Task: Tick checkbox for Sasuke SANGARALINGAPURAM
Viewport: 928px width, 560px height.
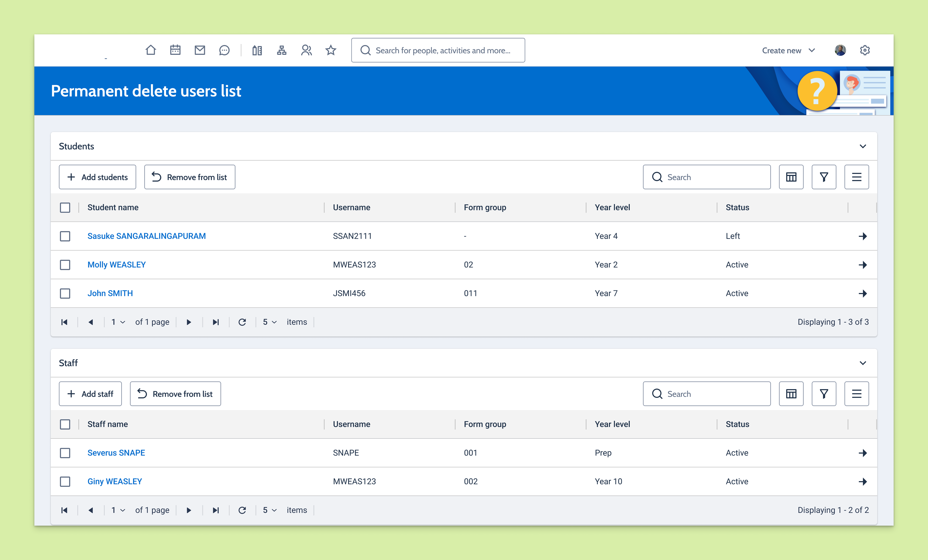Action: (65, 236)
